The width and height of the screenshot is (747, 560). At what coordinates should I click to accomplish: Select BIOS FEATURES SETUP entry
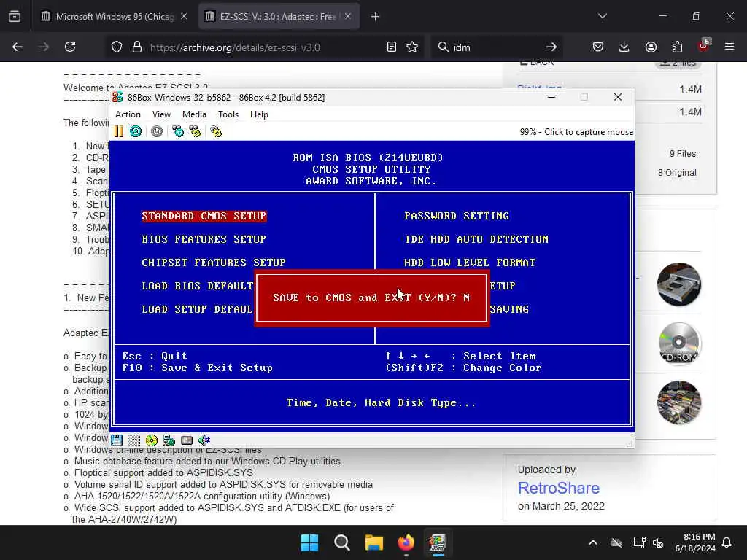tap(204, 239)
